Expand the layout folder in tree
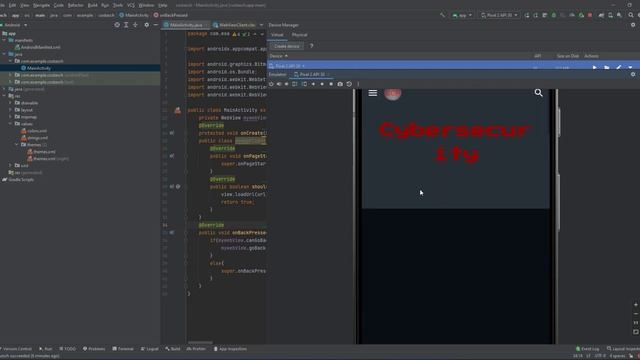640x360 pixels. coord(11,110)
